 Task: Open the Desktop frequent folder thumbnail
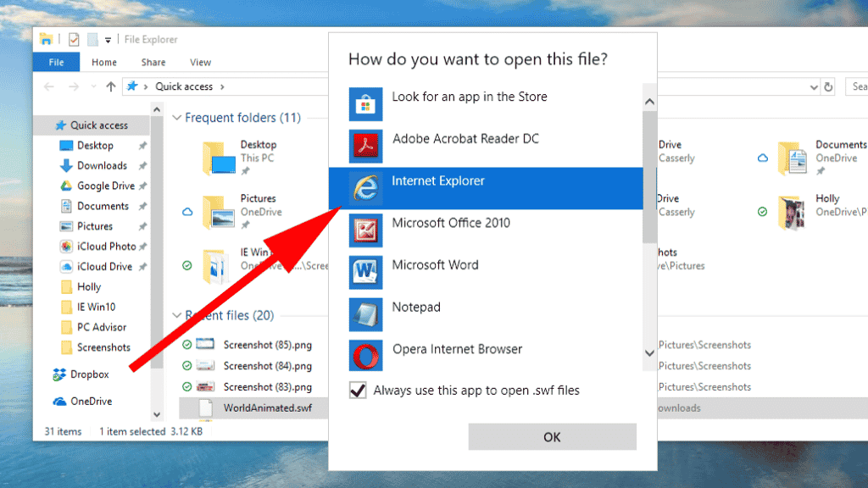click(220, 158)
